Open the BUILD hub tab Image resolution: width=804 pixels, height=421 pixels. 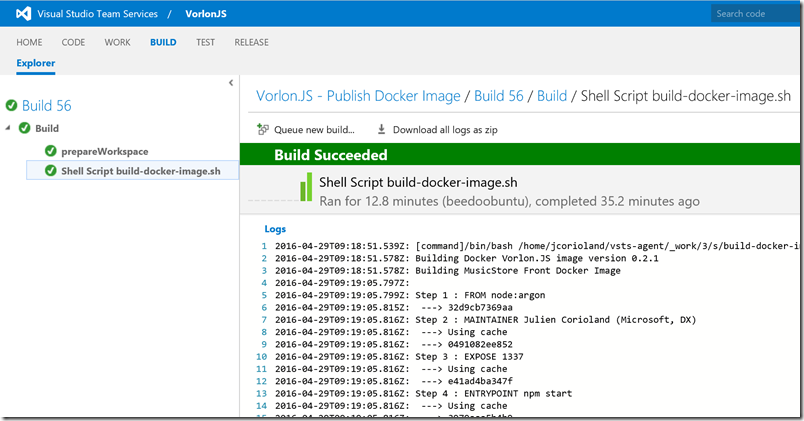click(x=163, y=43)
